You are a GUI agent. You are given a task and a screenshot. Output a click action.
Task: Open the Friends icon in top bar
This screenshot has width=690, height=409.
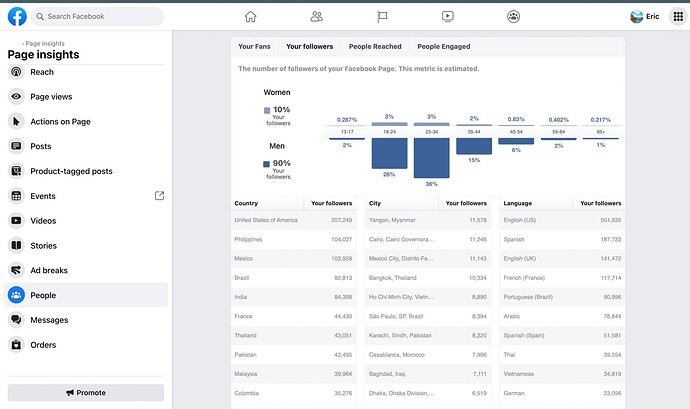(317, 16)
